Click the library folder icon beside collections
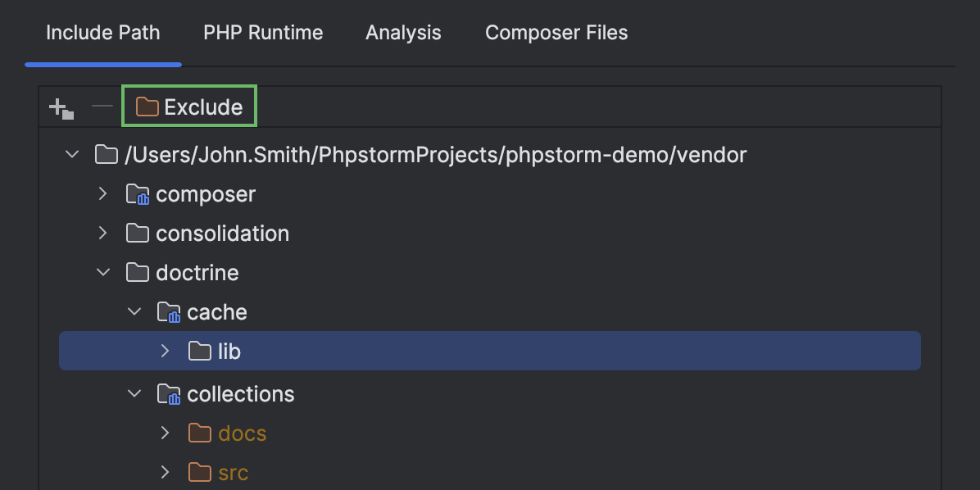The height and width of the screenshot is (490, 980). click(x=168, y=393)
